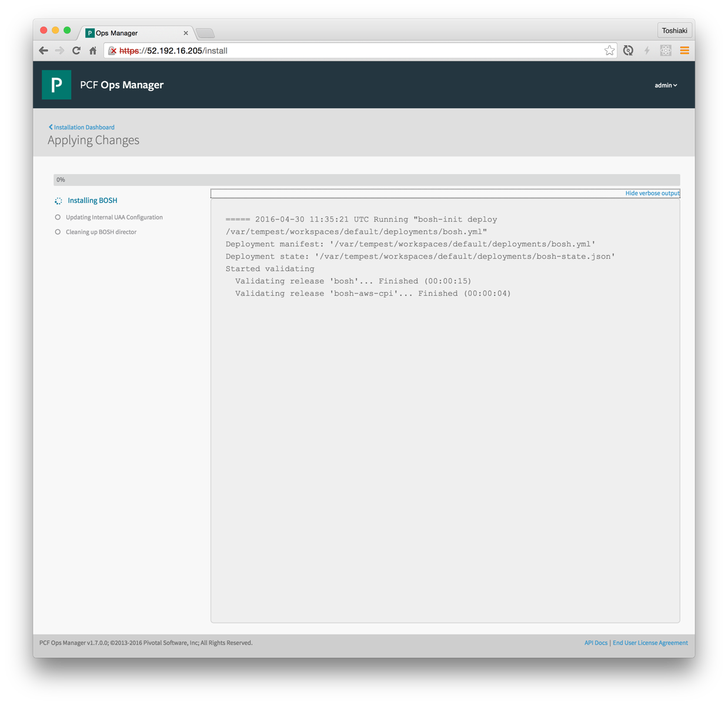Screen dimensions: 728x705
Task: Click log line Validating release 'bosh-aws-cpi'
Action: pos(373,293)
